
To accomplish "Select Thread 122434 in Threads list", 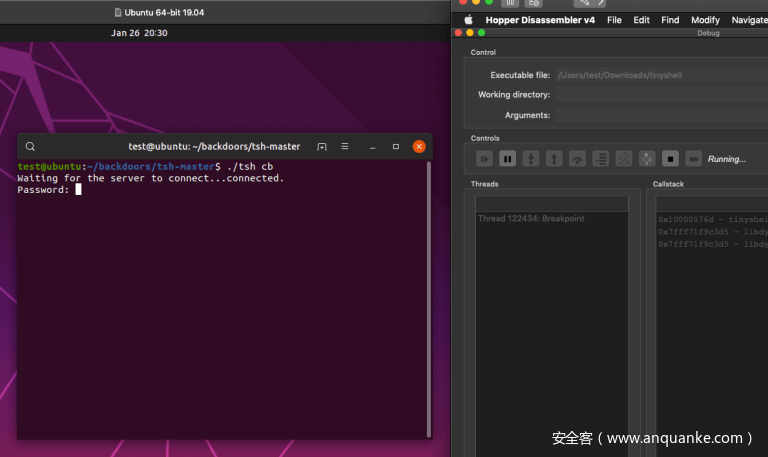I will point(531,218).
